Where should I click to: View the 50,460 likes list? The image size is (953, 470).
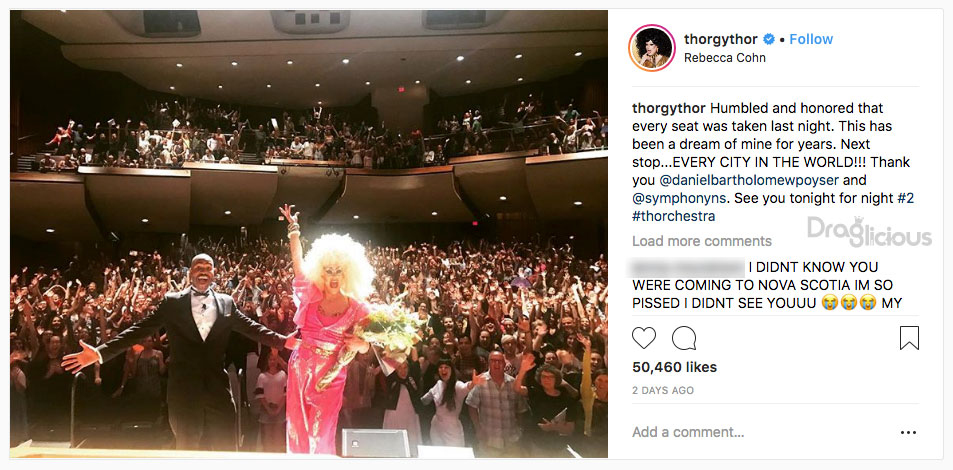pyautogui.click(x=675, y=367)
